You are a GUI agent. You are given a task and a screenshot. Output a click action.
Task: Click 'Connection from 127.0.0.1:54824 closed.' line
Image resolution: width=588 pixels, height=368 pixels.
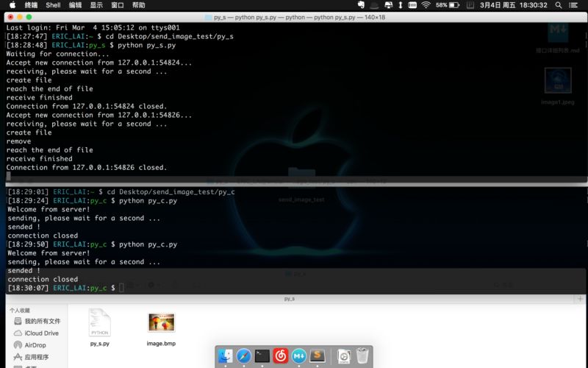click(x=87, y=106)
